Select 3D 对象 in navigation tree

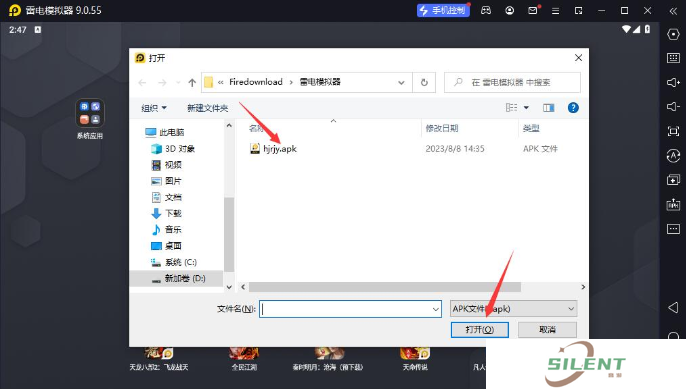click(x=172, y=149)
